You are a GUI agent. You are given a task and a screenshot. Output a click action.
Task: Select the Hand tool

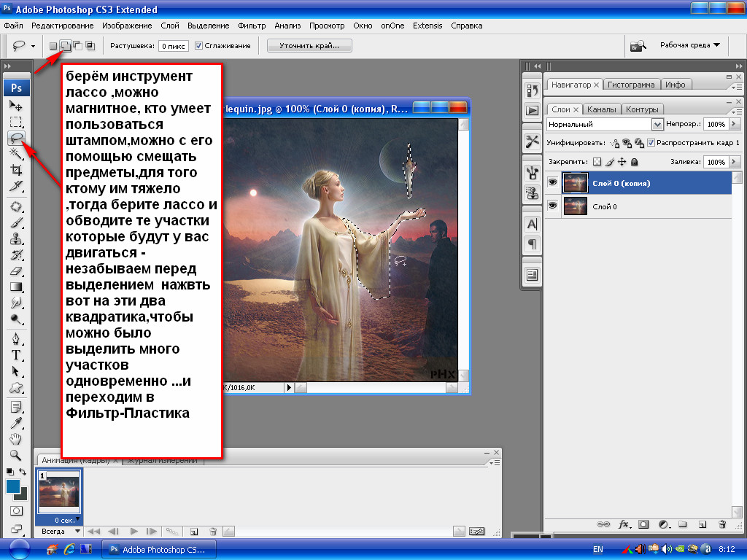(x=16, y=439)
